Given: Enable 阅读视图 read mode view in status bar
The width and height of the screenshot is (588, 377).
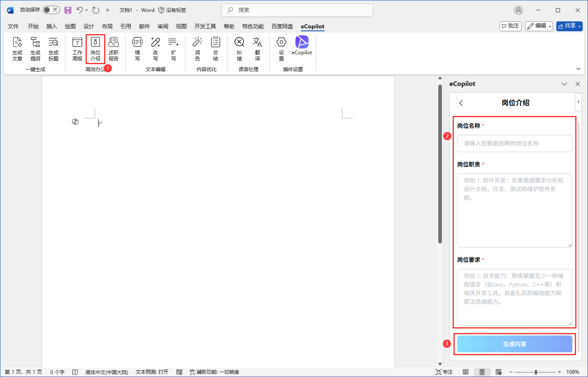Looking at the screenshot, I should [x=465, y=372].
